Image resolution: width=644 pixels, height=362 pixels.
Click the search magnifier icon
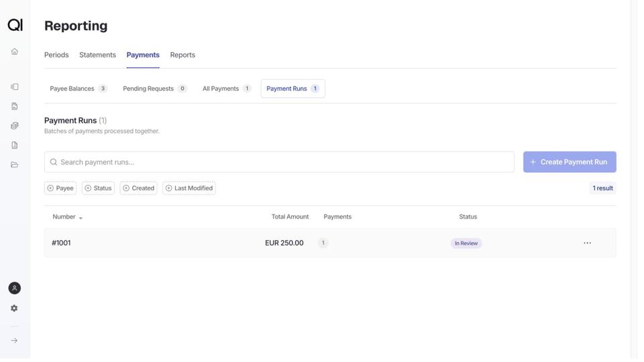(54, 164)
